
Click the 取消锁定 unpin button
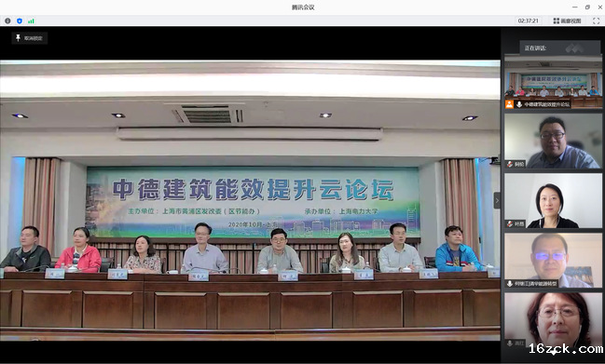pos(29,38)
